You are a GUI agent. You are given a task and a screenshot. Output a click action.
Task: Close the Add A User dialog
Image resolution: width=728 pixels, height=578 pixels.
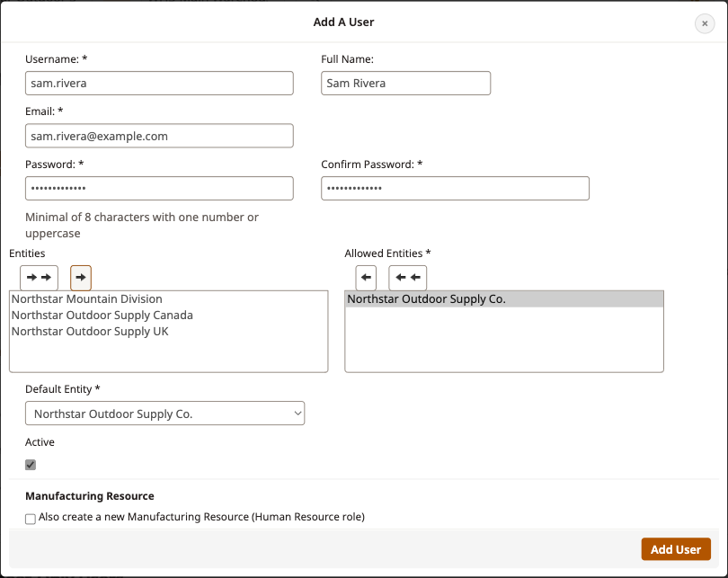[705, 23]
